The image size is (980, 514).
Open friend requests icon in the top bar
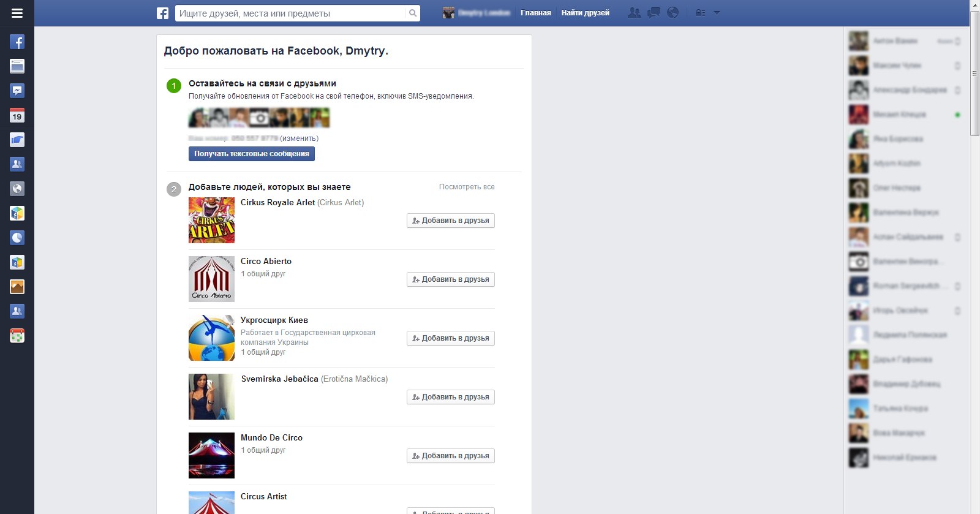[x=635, y=13]
